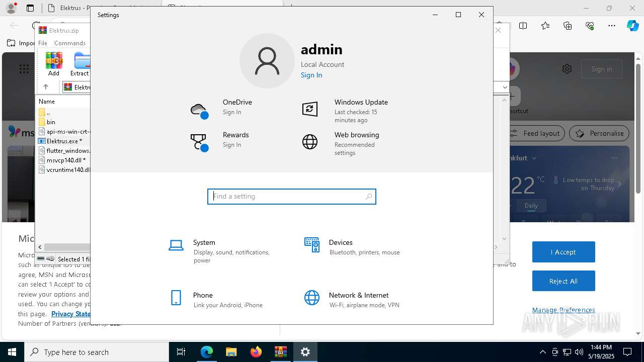Image resolution: width=644 pixels, height=362 pixels.
Task: Select flutter_windows file in WinRAR
Action: (x=64, y=151)
